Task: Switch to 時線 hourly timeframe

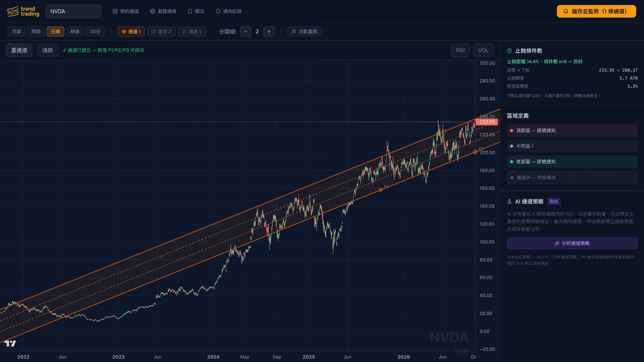Action: (x=75, y=32)
